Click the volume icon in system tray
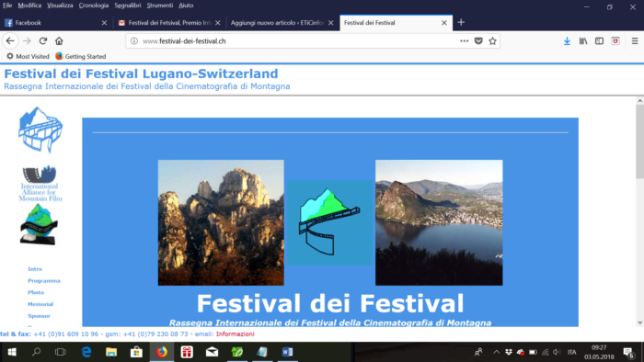 pyautogui.click(x=557, y=352)
